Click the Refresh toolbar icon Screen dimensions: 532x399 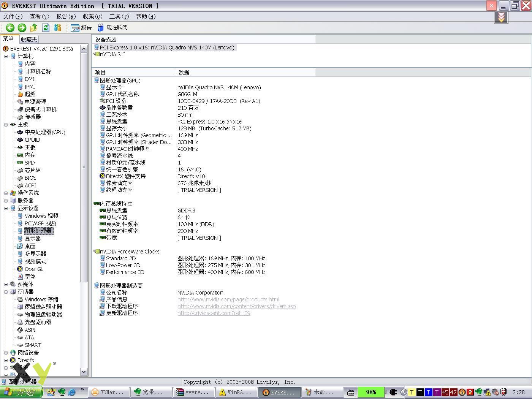[46, 27]
